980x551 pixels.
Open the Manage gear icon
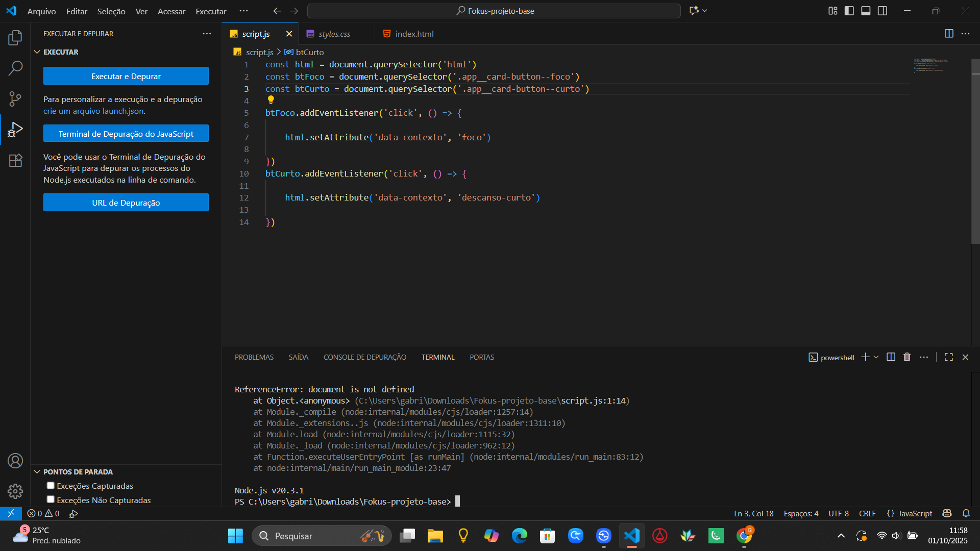pos(15,491)
